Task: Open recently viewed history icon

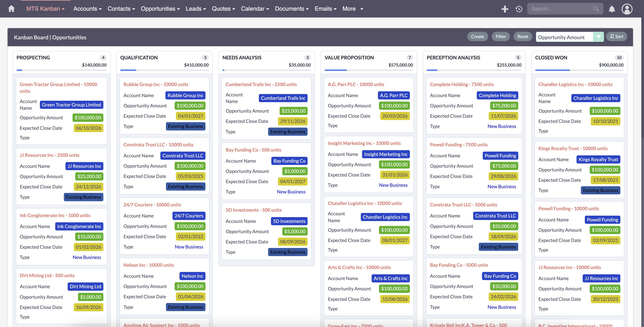Action: 519,9
